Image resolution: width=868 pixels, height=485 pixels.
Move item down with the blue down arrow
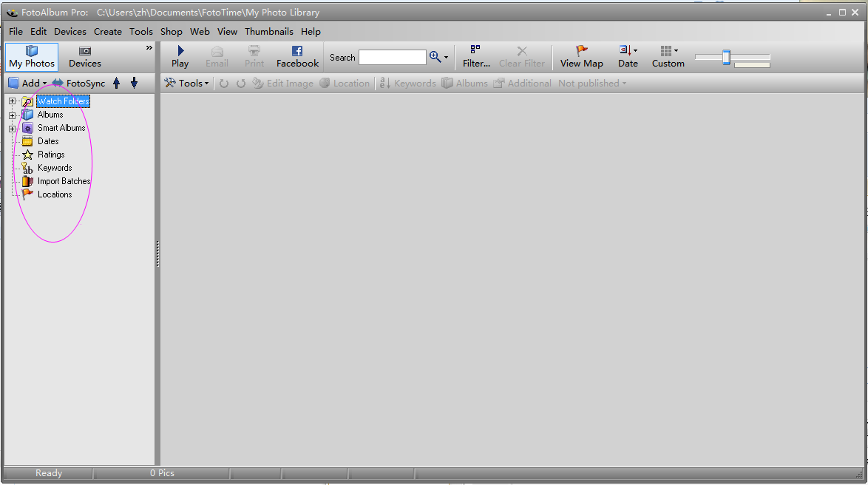134,83
